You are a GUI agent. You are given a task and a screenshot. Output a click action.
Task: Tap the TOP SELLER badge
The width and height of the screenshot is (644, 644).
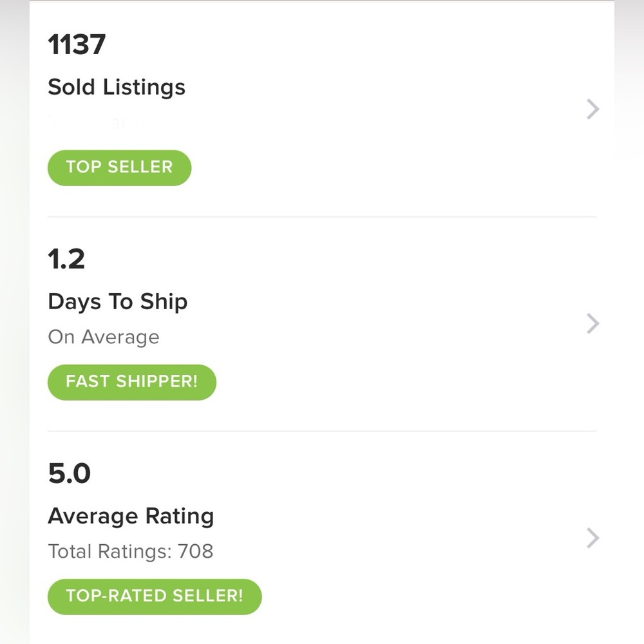click(120, 167)
